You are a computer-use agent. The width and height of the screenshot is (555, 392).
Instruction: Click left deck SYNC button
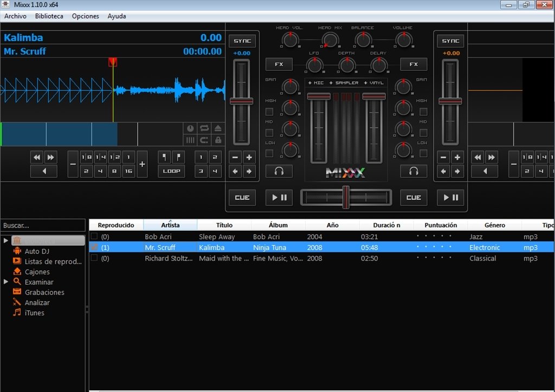tap(242, 41)
